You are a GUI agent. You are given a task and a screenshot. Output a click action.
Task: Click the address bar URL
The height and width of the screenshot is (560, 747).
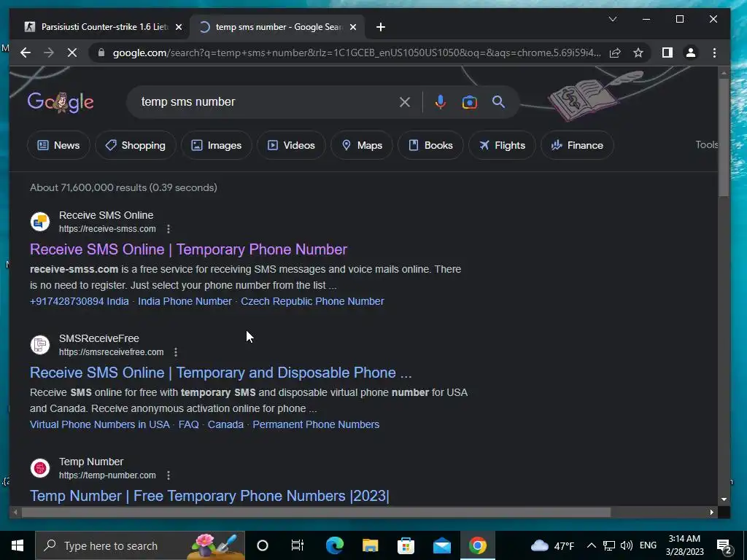point(356,52)
